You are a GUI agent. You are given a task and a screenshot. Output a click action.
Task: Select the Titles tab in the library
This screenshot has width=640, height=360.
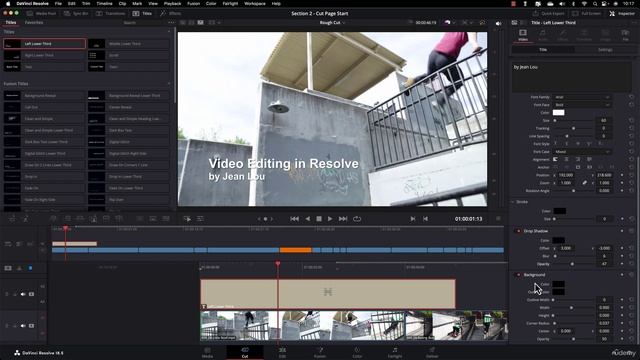[x=11, y=22]
